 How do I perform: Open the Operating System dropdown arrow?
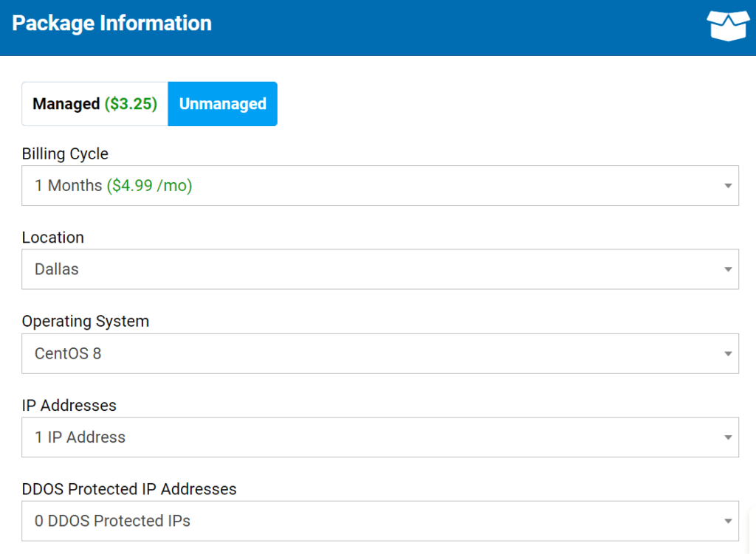pyautogui.click(x=727, y=353)
